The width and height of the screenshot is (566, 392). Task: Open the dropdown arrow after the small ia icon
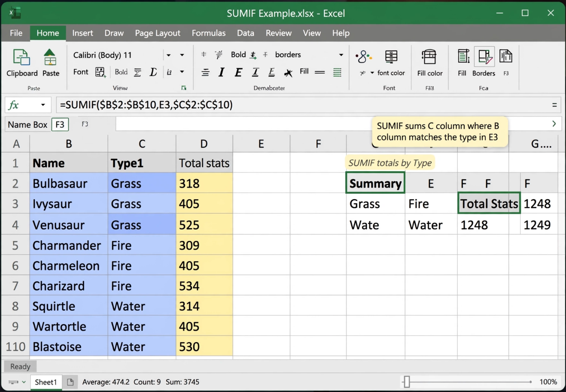point(182,72)
